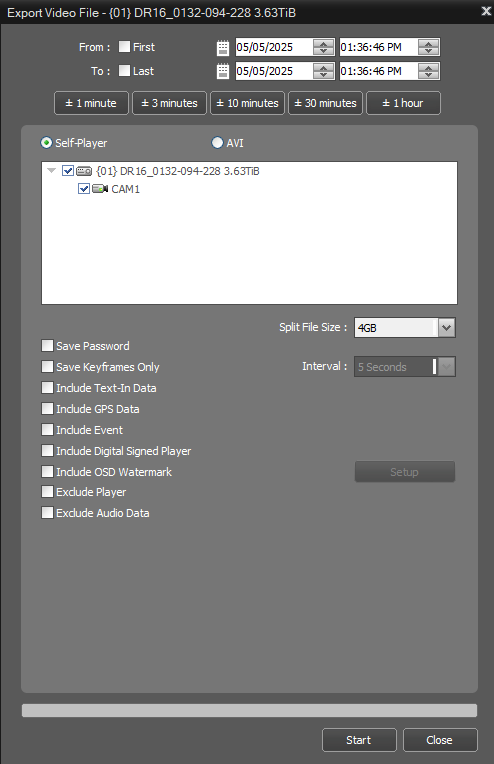
Task: Open the From date calendar icon
Action: point(223,47)
